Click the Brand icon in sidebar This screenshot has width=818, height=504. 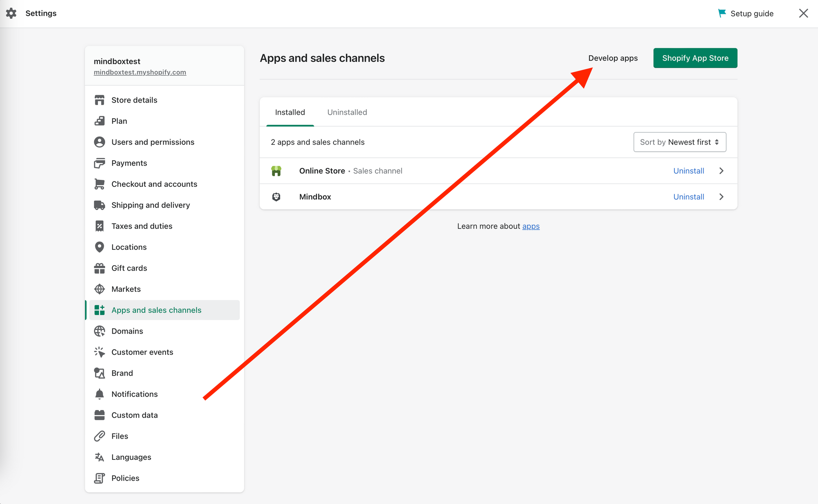(x=99, y=373)
